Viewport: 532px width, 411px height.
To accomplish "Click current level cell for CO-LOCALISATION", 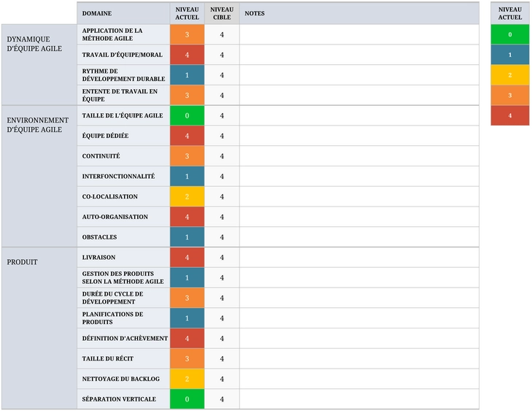I will click(187, 196).
